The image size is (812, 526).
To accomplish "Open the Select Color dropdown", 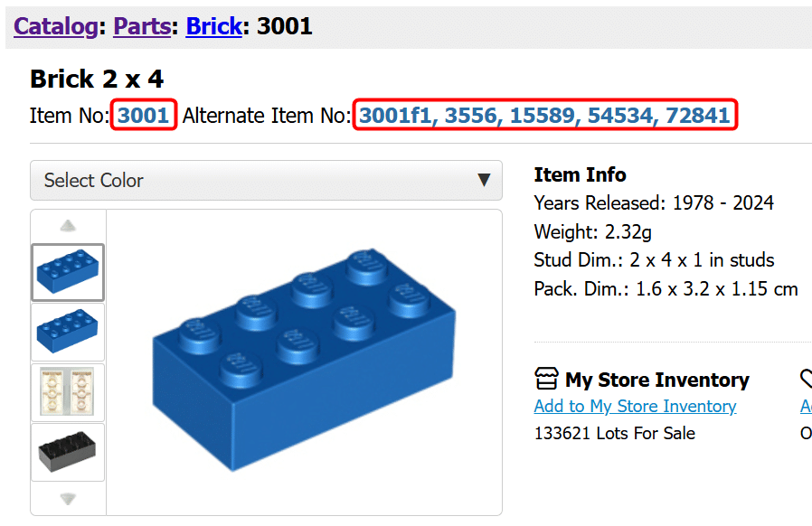I will pyautogui.click(x=266, y=180).
